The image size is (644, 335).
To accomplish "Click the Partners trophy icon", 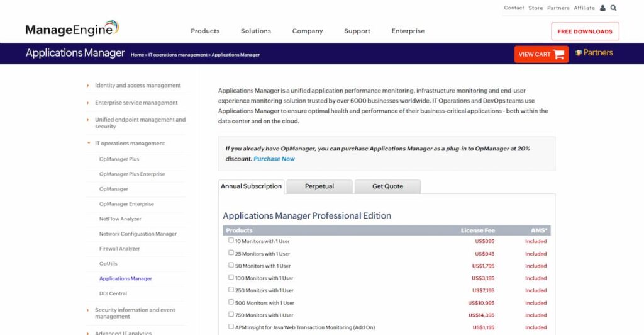I will pos(579,53).
